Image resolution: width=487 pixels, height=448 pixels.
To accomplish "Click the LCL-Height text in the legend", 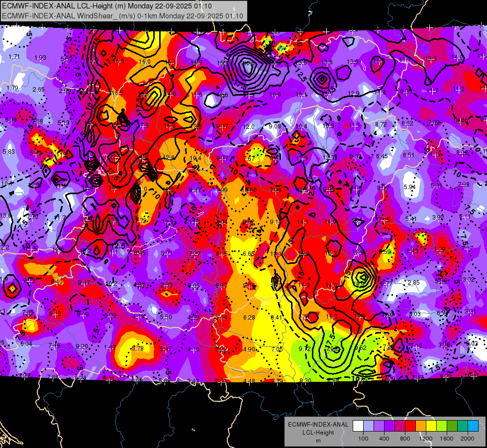I will pos(318,433).
